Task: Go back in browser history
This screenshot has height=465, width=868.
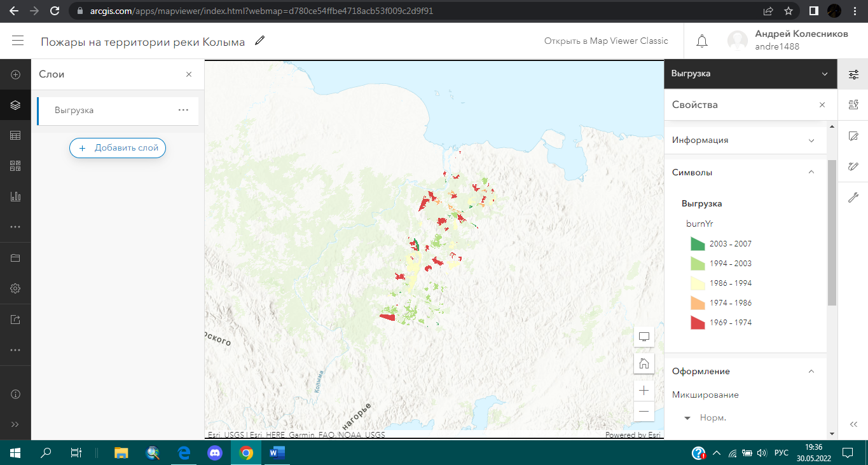Action: pos(14,11)
